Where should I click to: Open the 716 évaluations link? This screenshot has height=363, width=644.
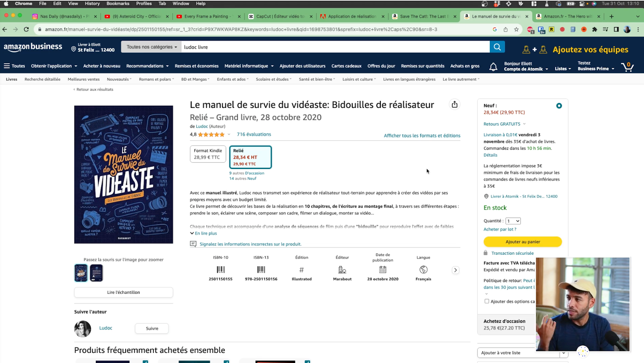tap(254, 134)
